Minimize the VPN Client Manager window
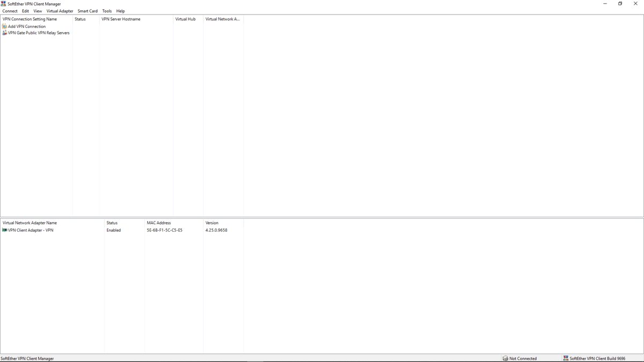The width and height of the screenshot is (644, 362). [x=605, y=4]
